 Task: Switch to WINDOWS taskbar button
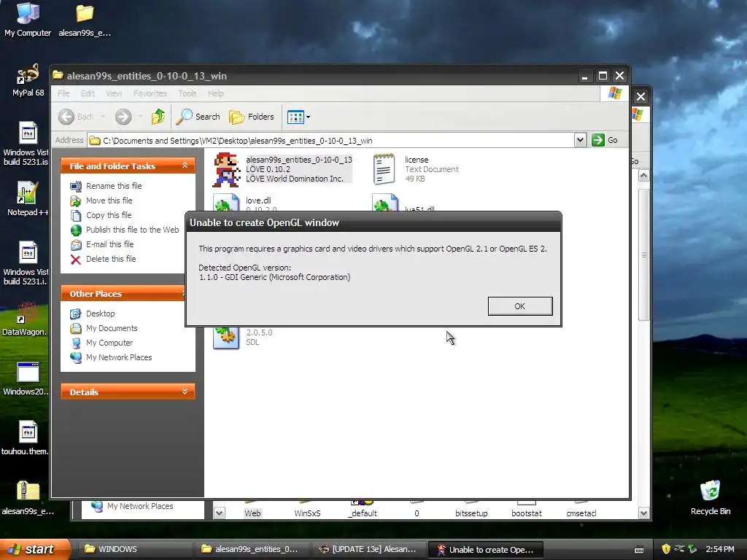click(134, 549)
